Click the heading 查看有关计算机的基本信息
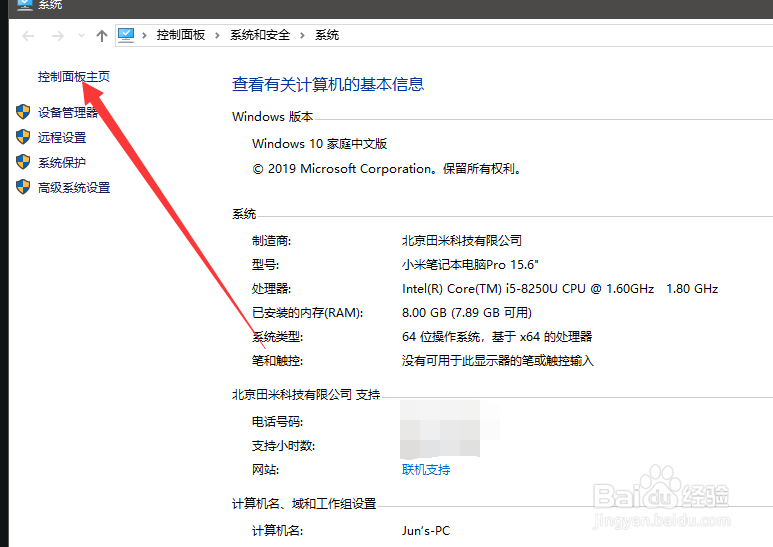Viewport: 773px width, 547px height. coord(328,84)
